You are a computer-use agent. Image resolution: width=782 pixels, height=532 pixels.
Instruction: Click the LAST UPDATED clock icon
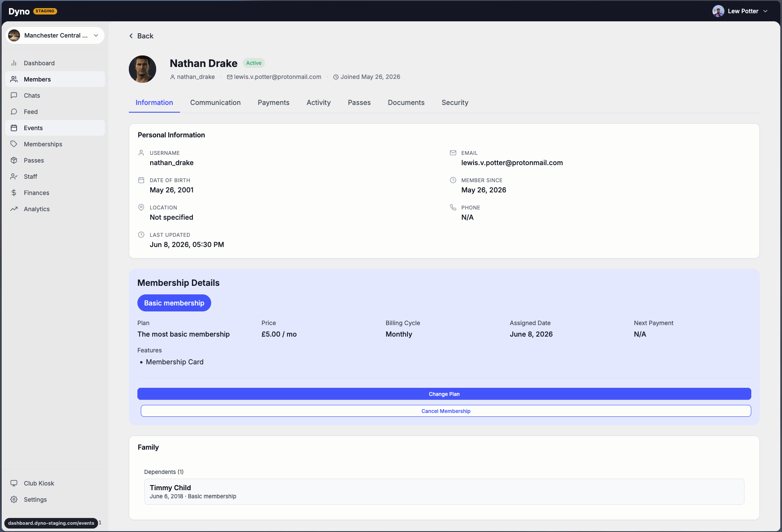point(141,235)
